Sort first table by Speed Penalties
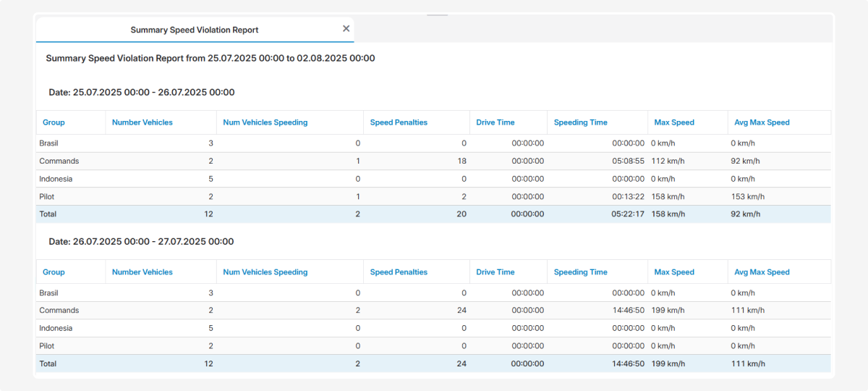The image size is (868, 391). click(399, 122)
